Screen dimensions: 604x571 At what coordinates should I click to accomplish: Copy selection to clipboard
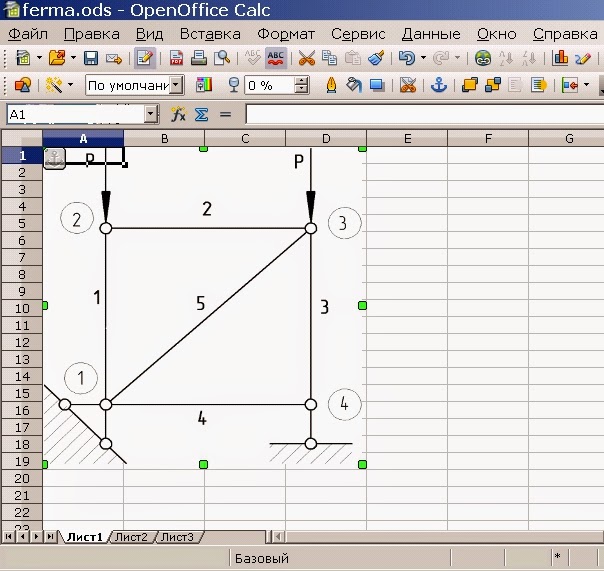329,59
